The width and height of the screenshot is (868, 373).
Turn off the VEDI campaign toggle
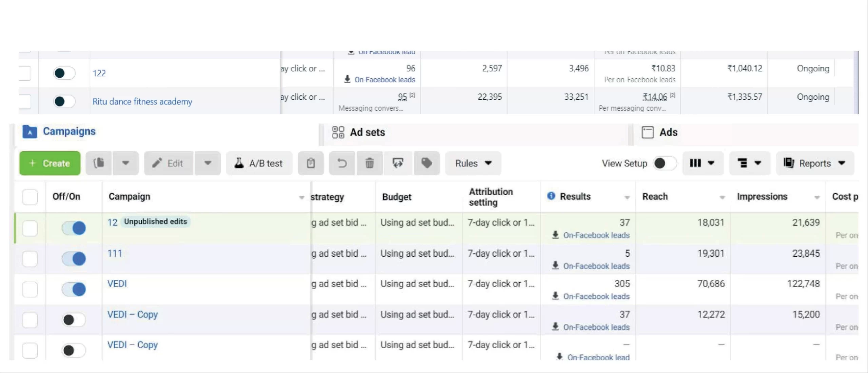tap(74, 289)
